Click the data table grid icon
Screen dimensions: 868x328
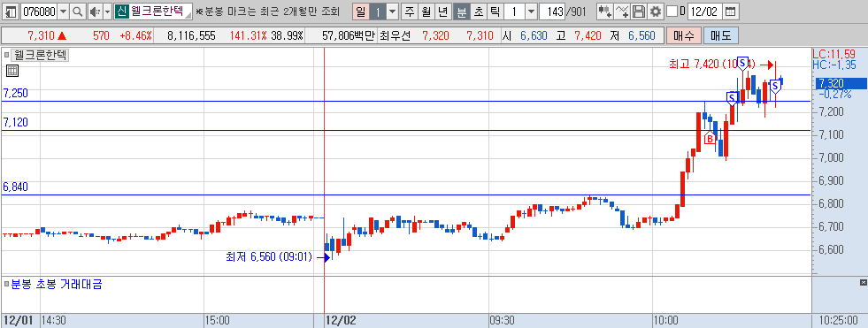point(12,70)
